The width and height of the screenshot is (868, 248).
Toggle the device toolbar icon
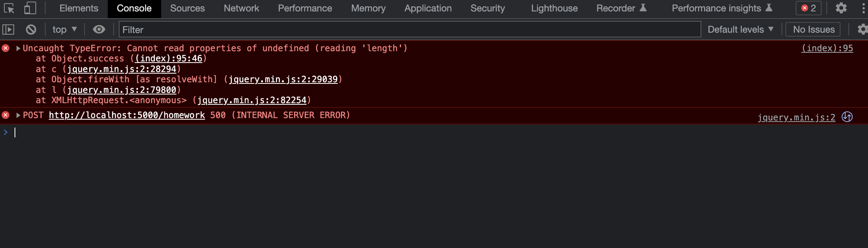coord(30,8)
